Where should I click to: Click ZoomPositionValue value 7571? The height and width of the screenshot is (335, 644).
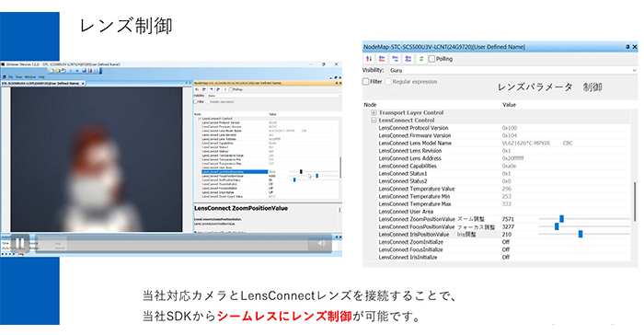508,219
